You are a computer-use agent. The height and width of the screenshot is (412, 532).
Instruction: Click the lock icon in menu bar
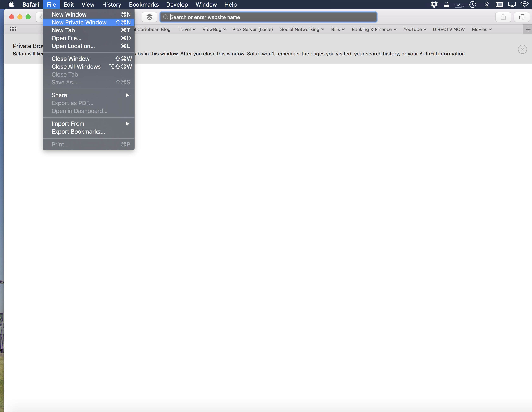446,4
